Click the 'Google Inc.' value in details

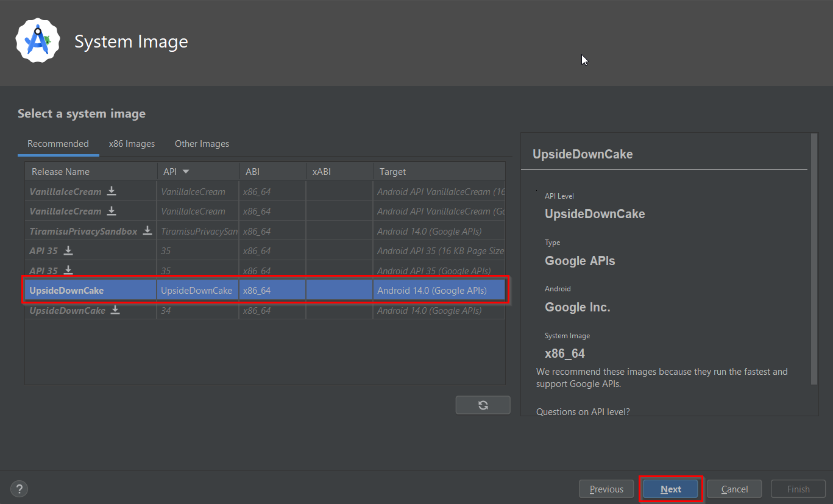tap(577, 307)
